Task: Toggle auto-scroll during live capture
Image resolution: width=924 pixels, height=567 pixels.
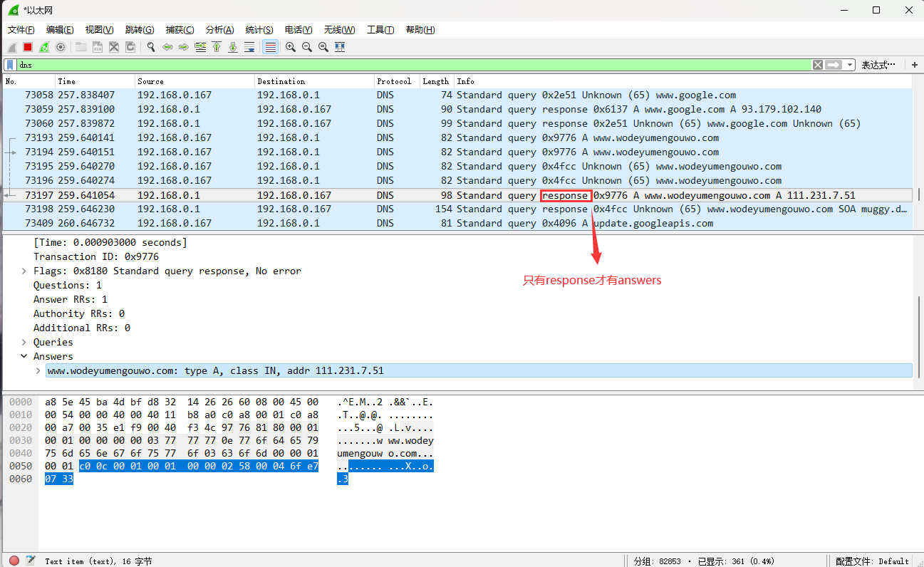Action: pyautogui.click(x=249, y=47)
